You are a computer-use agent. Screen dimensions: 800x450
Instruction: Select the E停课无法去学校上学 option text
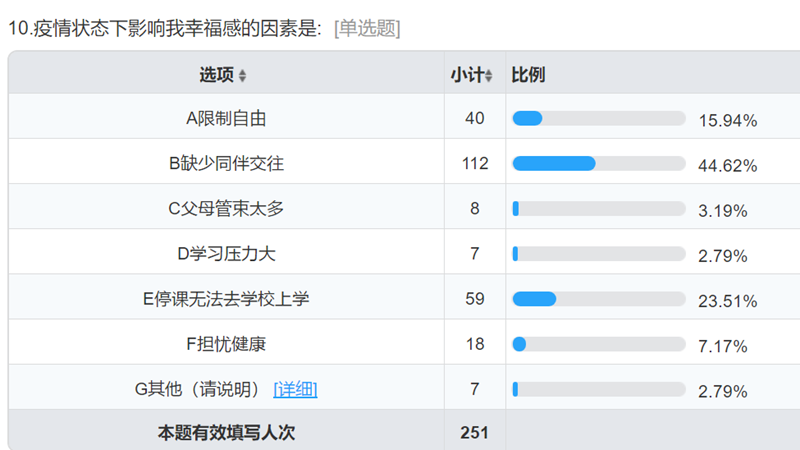click(226, 299)
